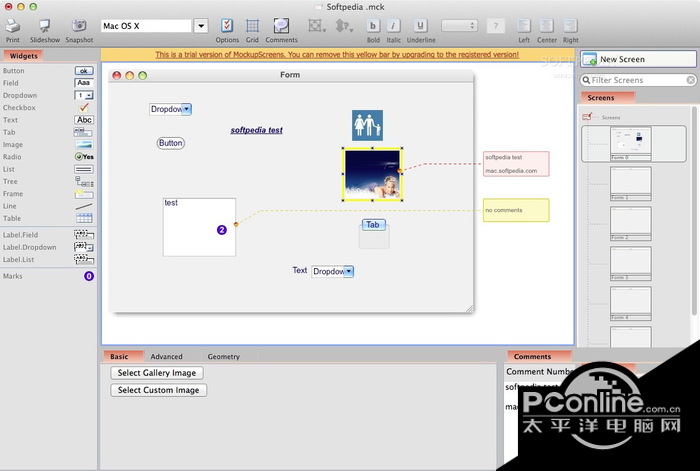The height and width of the screenshot is (471, 700).
Task: Select the Checkbox widget
Action: click(48, 108)
